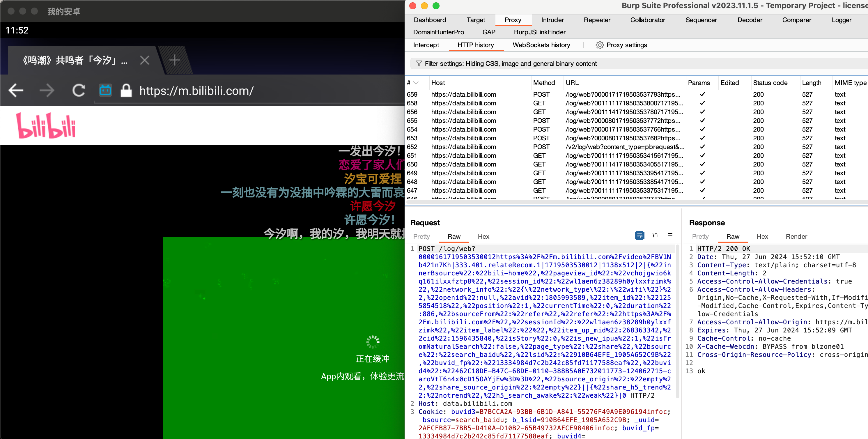The height and width of the screenshot is (439, 868).
Task: Open request panel hamburger options menu
Action: (670, 236)
